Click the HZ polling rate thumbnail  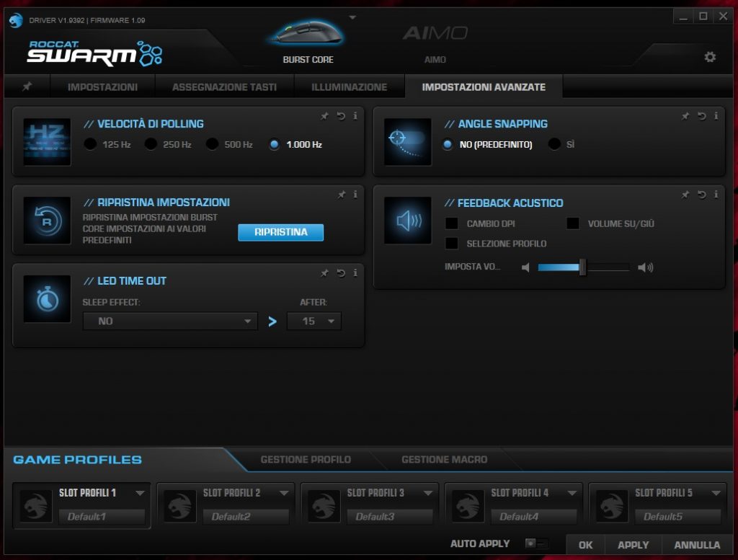47,142
